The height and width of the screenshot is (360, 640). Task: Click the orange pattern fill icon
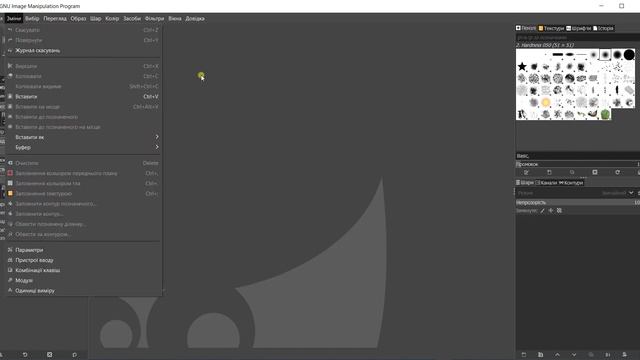10,193
